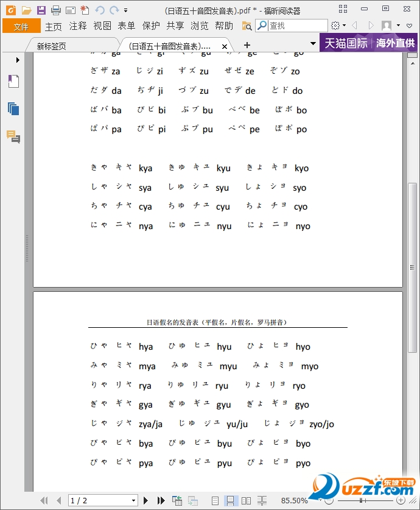Click the magnifier icon in the search box
Screen dimensions: 420x510
point(262,26)
